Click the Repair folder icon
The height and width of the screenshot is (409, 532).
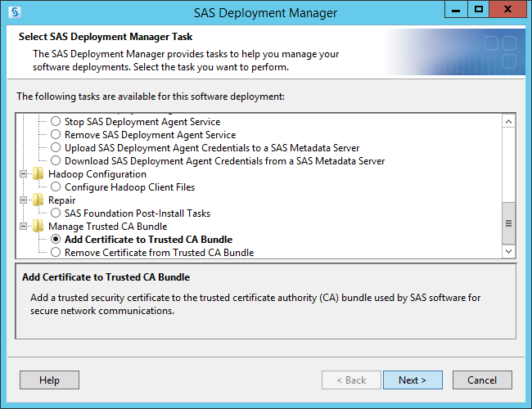coord(38,200)
